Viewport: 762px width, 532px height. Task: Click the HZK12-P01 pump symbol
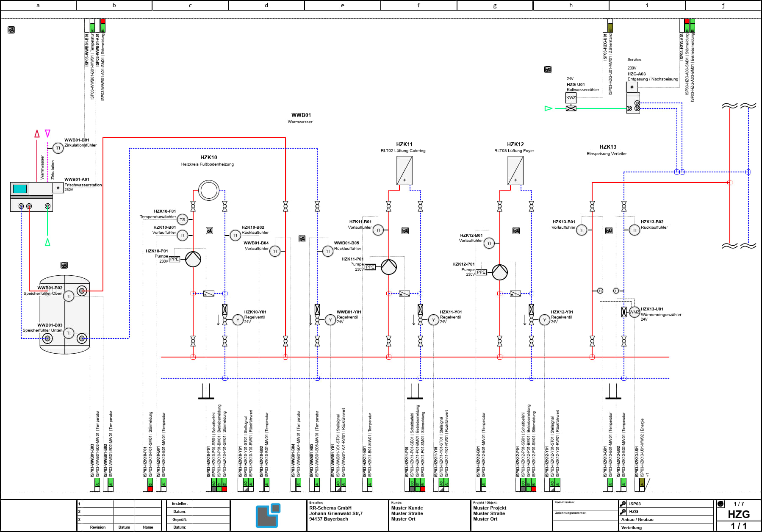tap(500, 272)
